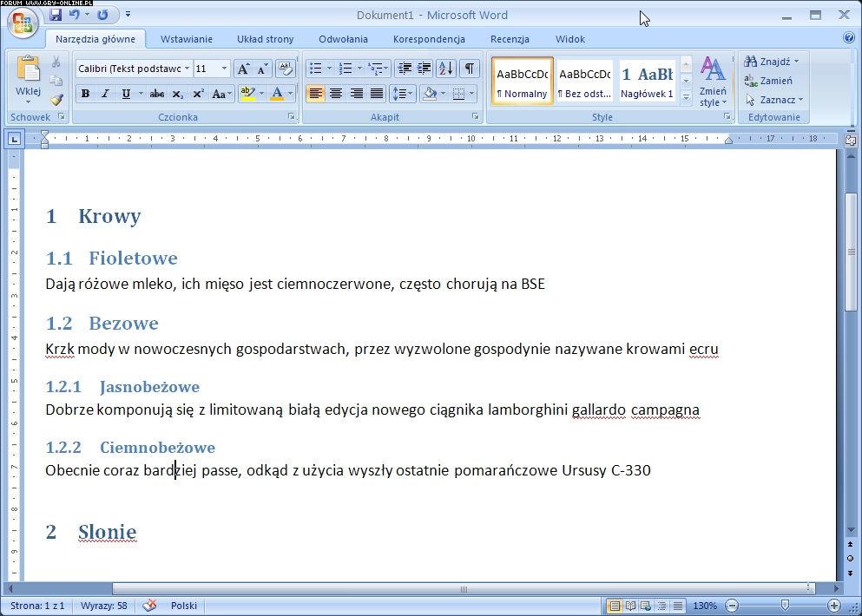
Task: Apply the Normalny style
Action: point(522,82)
